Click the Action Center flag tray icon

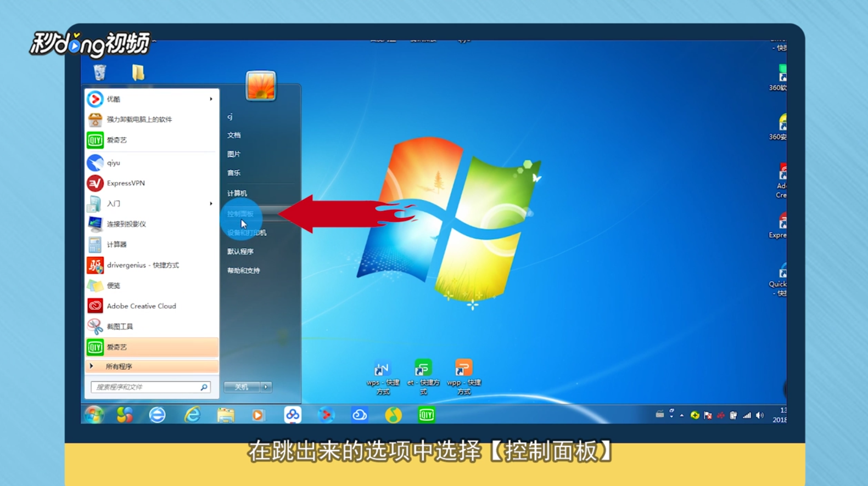click(708, 415)
